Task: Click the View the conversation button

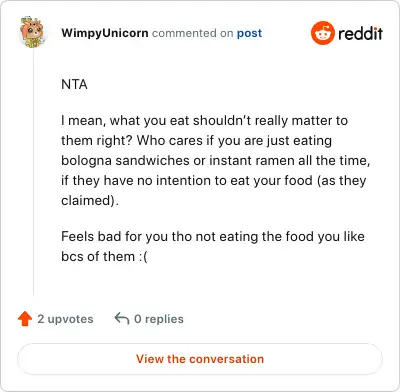Action: (x=200, y=359)
